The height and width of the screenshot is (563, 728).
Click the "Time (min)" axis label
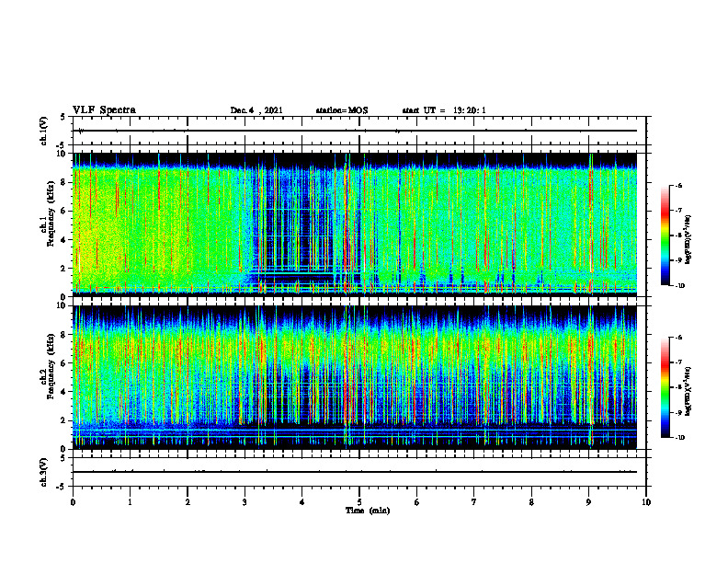click(368, 511)
